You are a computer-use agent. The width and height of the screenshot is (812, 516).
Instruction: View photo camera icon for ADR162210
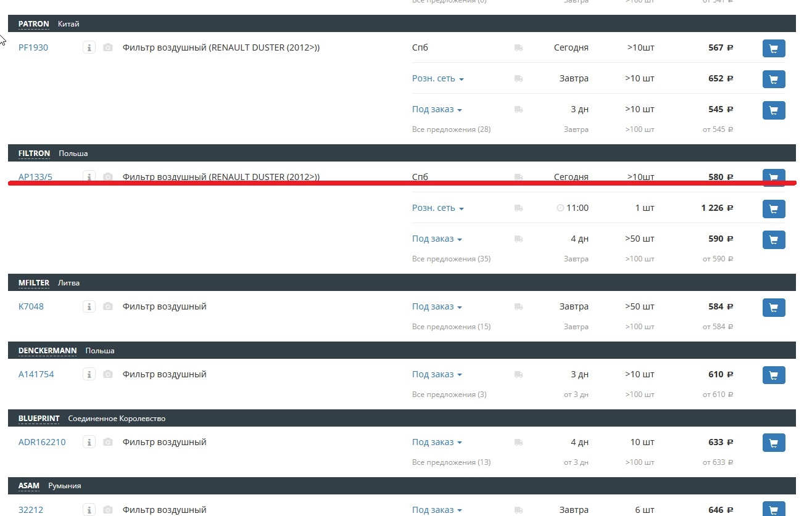[108, 442]
